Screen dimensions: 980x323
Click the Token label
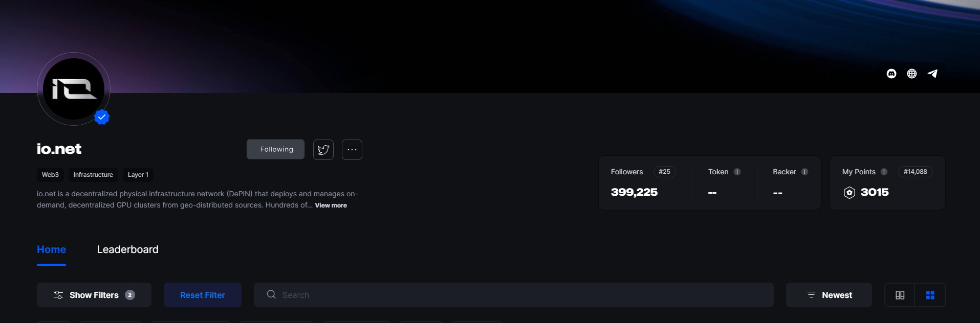click(x=718, y=172)
